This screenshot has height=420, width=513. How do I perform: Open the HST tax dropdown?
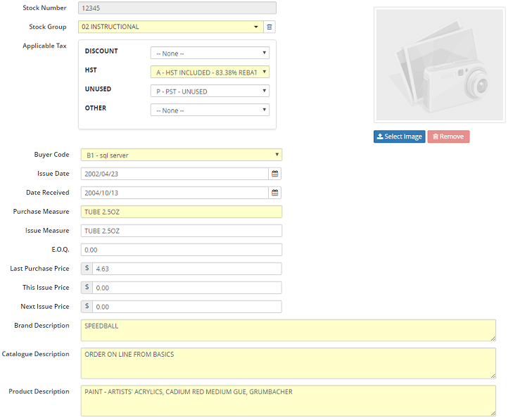tap(210, 72)
